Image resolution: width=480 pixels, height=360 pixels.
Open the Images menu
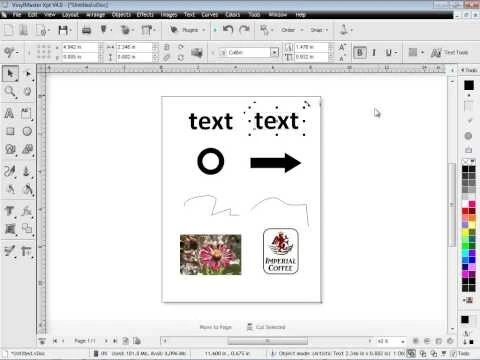(169, 15)
